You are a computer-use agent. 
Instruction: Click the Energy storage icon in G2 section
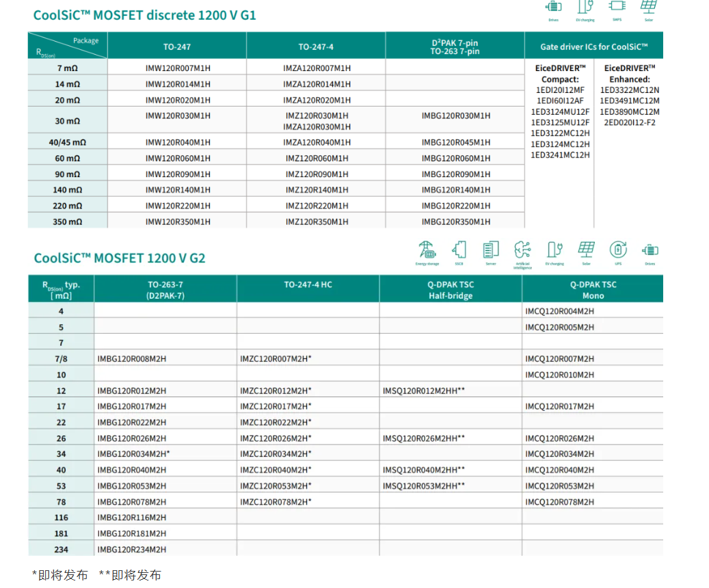[x=427, y=250]
